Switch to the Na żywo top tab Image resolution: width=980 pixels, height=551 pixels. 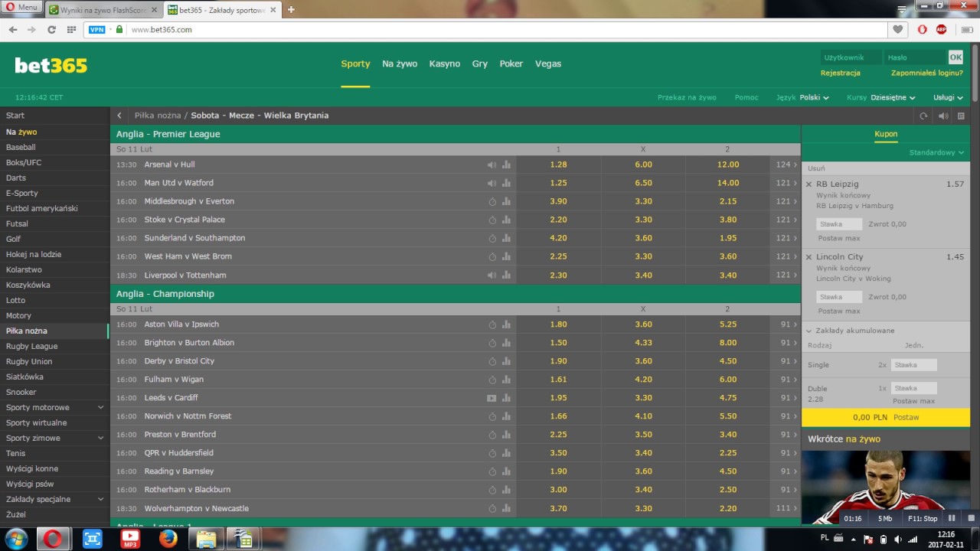[x=400, y=64]
